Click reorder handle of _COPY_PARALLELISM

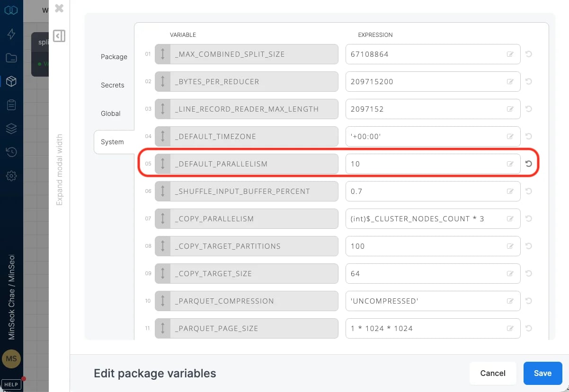point(162,218)
